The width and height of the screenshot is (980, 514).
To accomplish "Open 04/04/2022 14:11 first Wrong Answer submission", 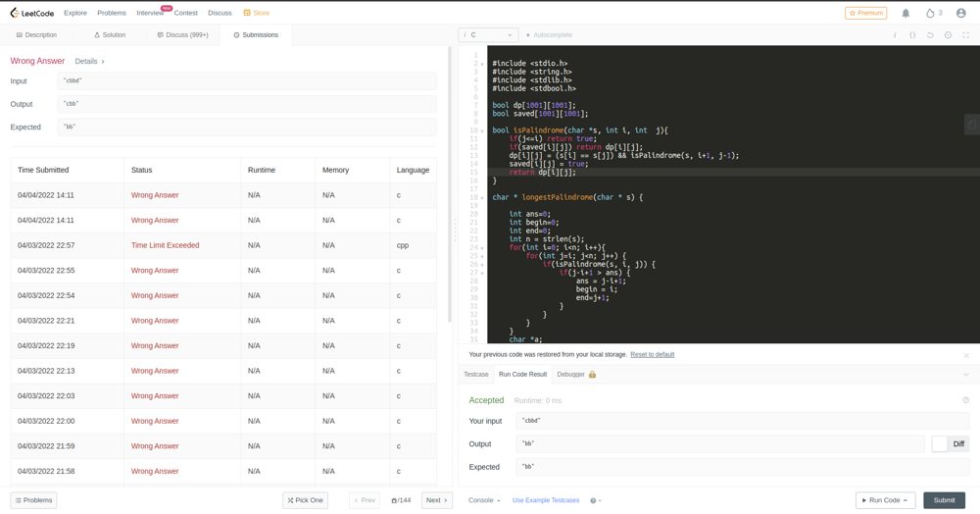I will 155,195.
